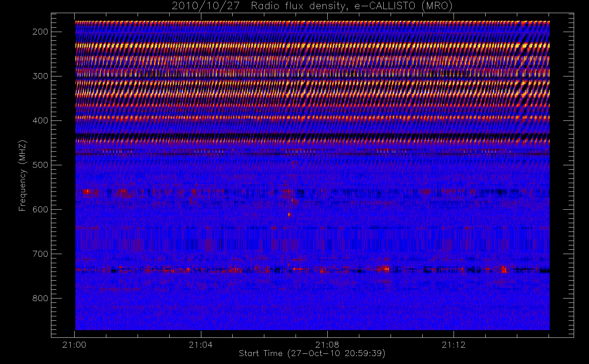Screen dimensions: 589x364
Task: Click the 21:04 time tick label
Action: tap(201, 345)
